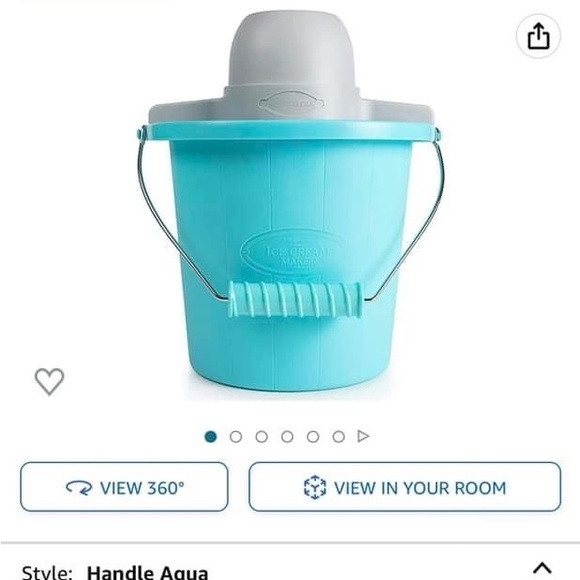Play the product video triangle
Viewport: 580px width, 580px height.
(363, 436)
